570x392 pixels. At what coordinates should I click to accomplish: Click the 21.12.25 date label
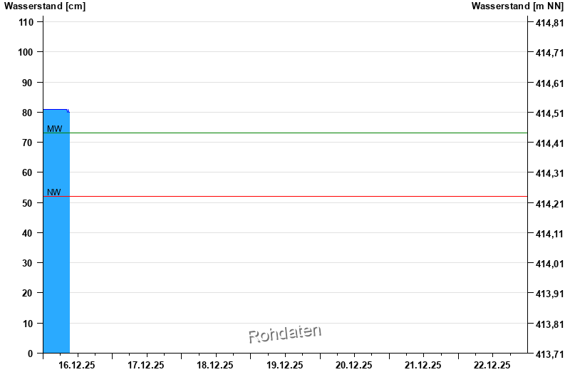click(x=423, y=365)
